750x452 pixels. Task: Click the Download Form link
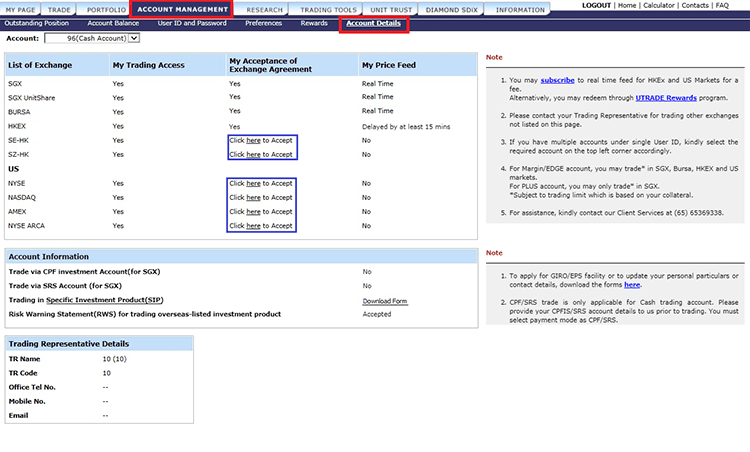[385, 301]
